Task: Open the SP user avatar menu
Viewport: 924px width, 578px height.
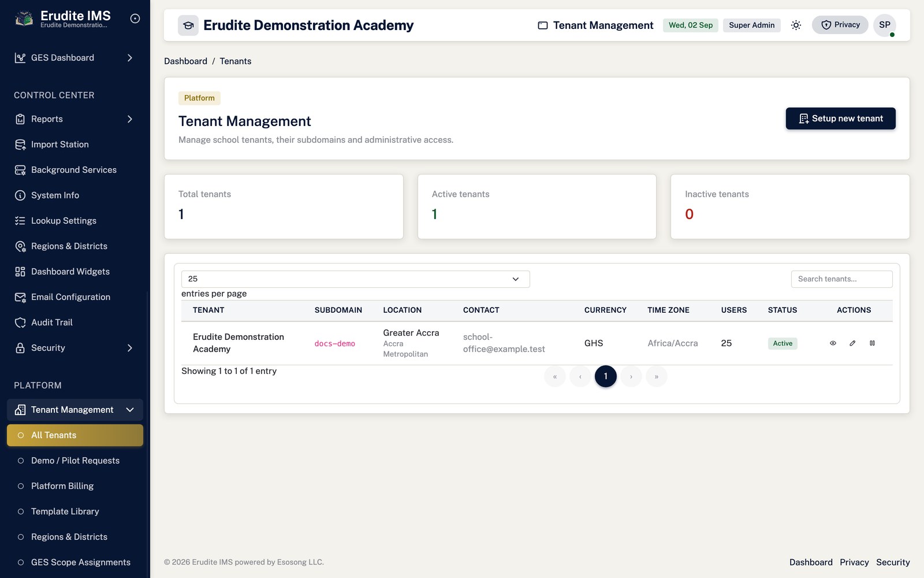Action: 885,25
